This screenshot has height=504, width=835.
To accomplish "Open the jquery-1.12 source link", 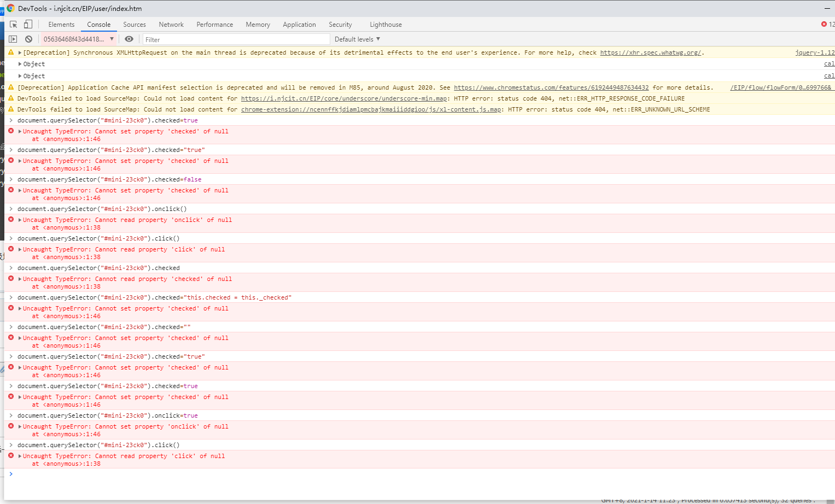I will click(x=815, y=53).
